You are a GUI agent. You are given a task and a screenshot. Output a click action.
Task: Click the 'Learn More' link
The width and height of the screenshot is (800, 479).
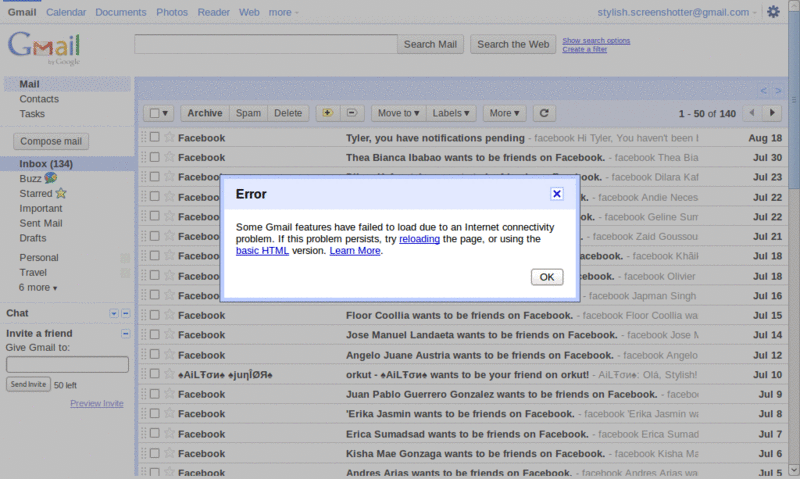(355, 250)
